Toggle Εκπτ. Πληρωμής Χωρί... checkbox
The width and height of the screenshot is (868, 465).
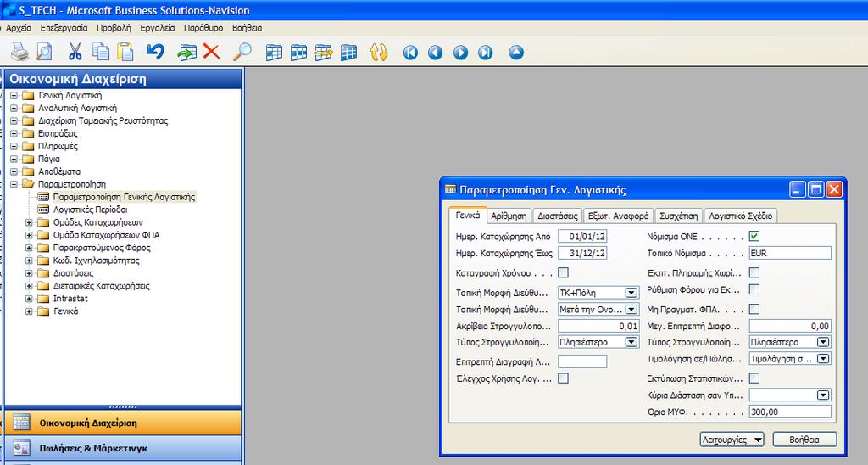click(754, 272)
